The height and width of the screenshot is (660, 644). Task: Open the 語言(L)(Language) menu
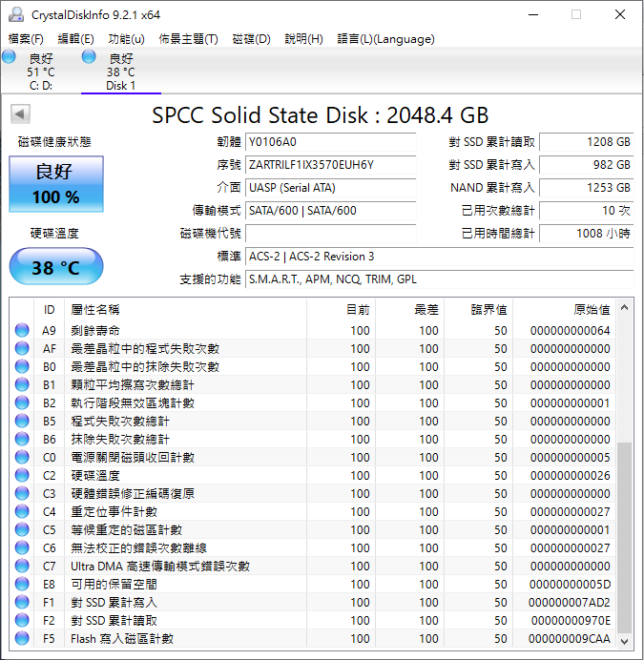(x=385, y=39)
